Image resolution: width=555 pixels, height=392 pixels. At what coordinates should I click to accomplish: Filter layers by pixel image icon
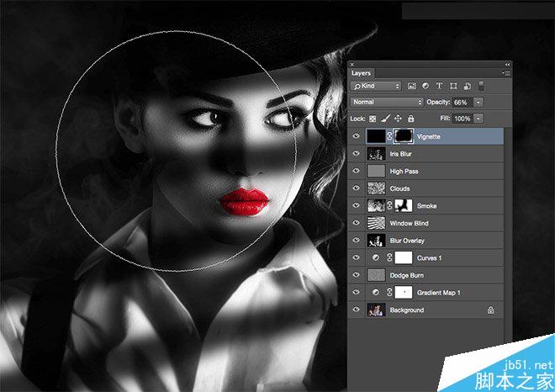pyautogui.click(x=411, y=86)
